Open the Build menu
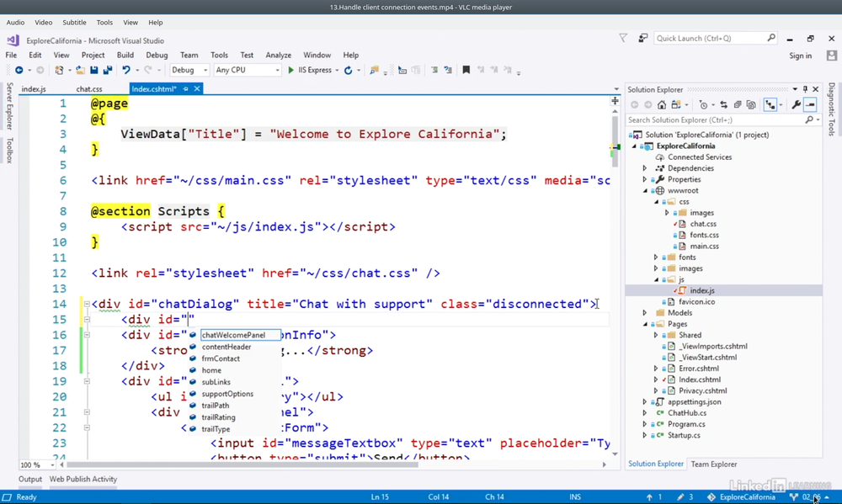This screenshot has height=504, width=842. (125, 56)
